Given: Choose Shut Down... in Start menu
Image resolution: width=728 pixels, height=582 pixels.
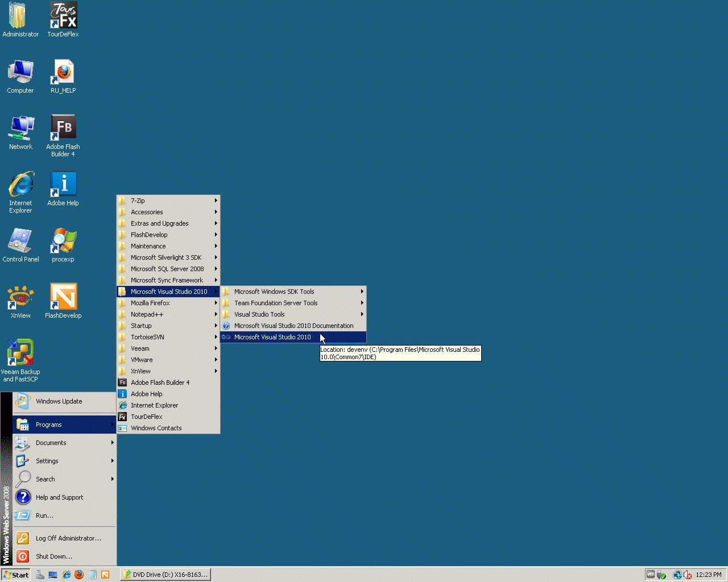Looking at the screenshot, I should 64,556.
